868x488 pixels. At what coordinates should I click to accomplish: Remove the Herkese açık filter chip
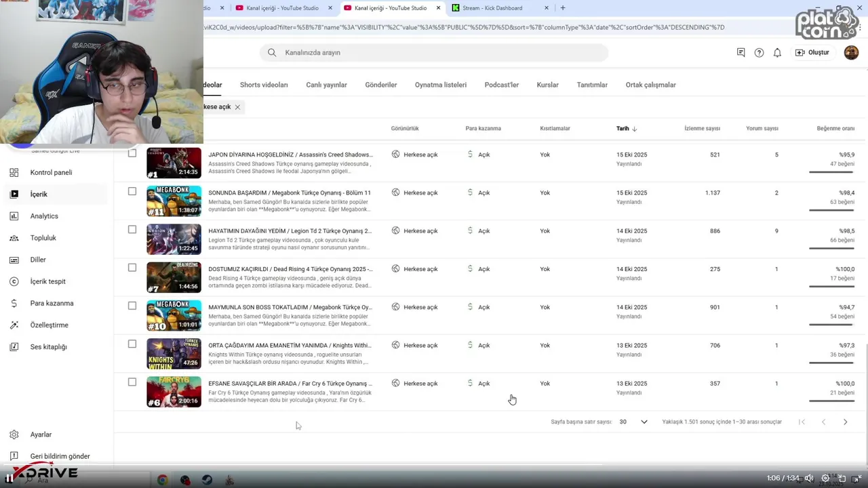(x=237, y=107)
